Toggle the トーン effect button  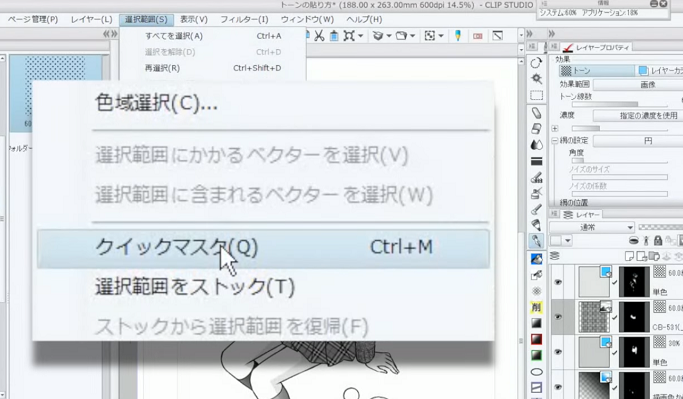coord(596,71)
